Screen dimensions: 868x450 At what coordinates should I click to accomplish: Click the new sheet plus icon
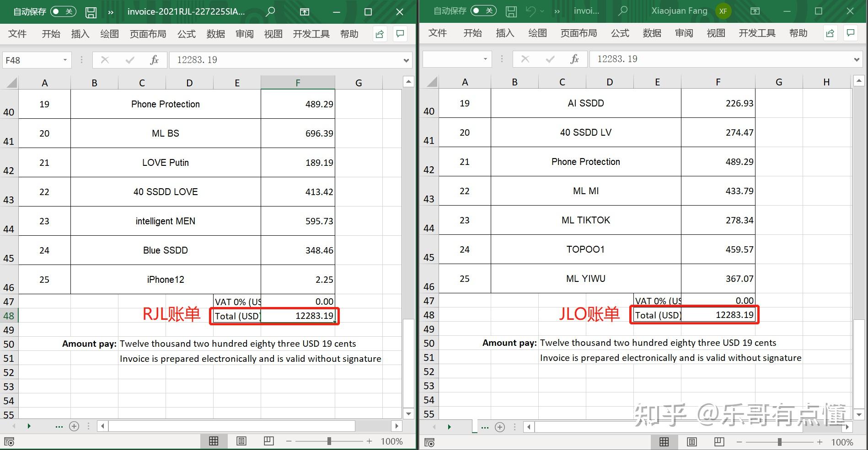(x=74, y=426)
